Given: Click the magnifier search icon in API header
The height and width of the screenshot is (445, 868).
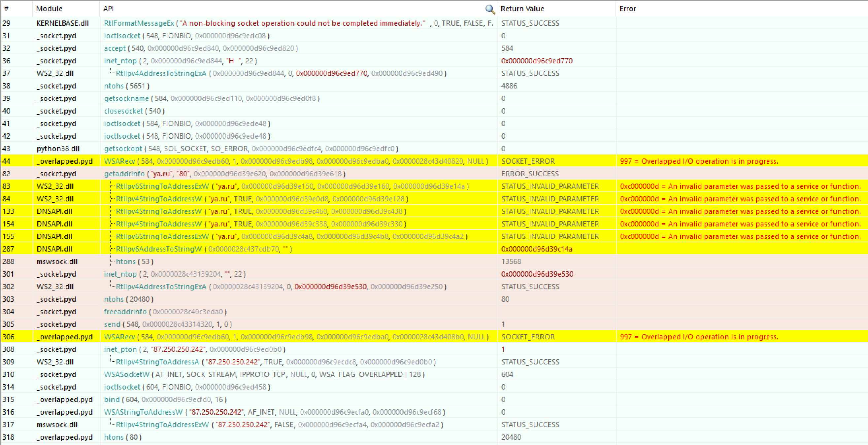Looking at the screenshot, I should [490, 9].
